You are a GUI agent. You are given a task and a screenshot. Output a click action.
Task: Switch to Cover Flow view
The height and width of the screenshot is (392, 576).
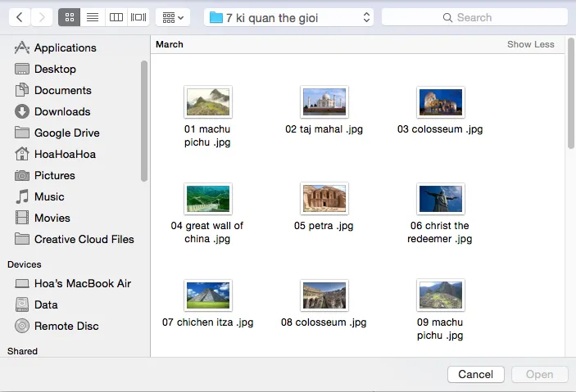pos(138,17)
